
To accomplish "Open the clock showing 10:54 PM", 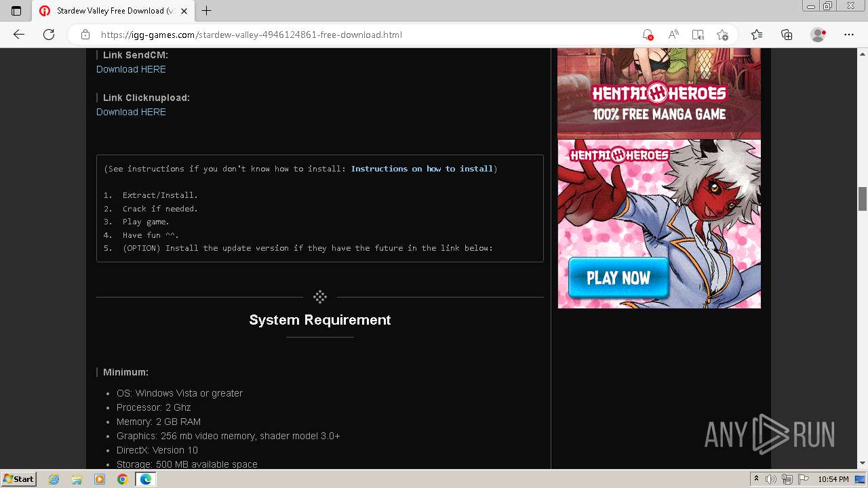I will click(x=833, y=479).
